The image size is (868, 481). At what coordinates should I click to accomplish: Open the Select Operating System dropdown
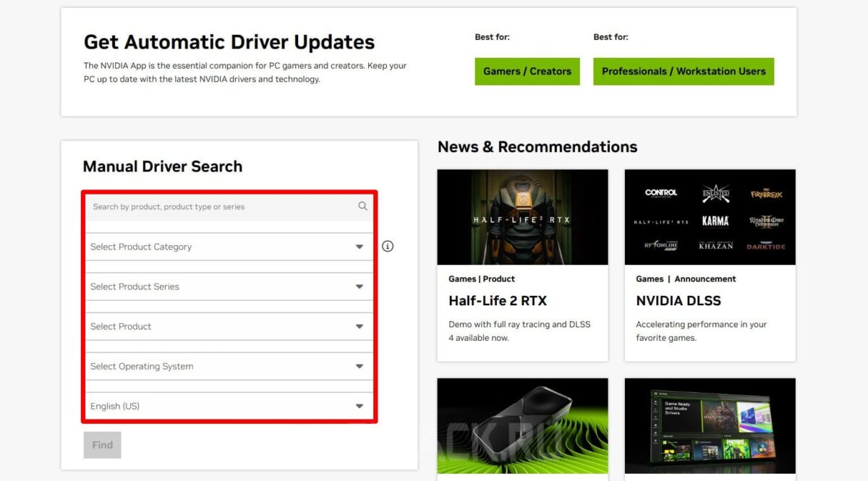coord(229,366)
